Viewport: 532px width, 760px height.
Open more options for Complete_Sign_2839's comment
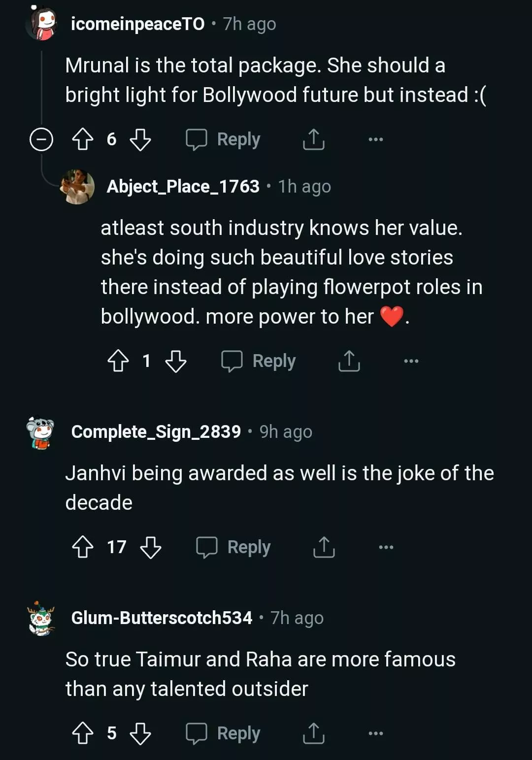[x=386, y=547]
